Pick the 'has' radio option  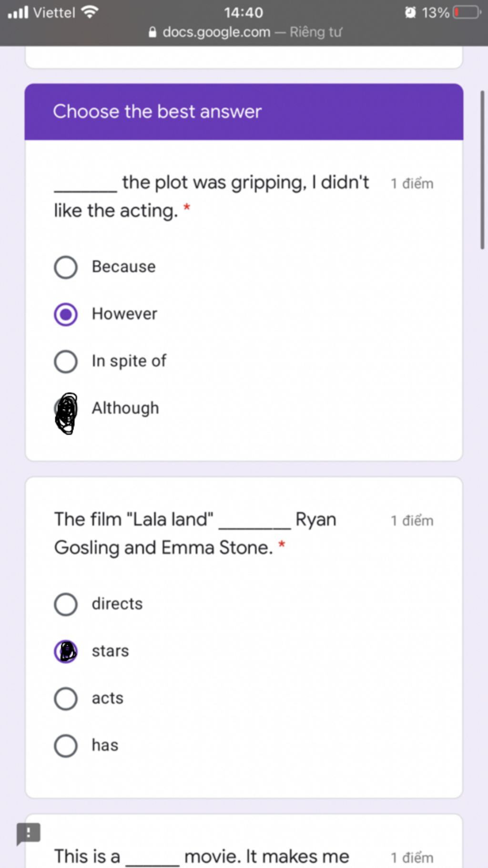pyautogui.click(x=66, y=746)
